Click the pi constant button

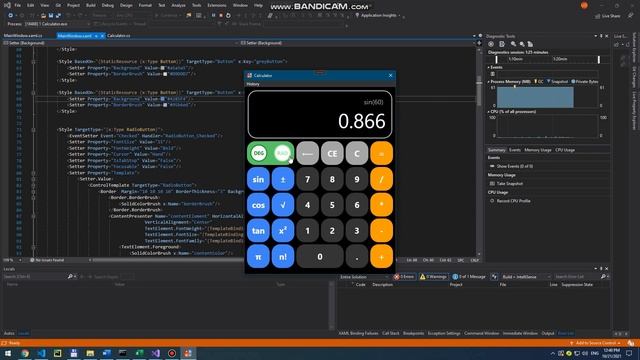point(258,256)
